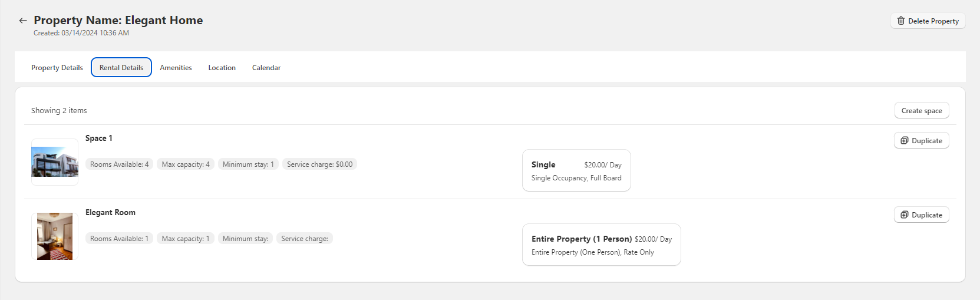The width and height of the screenshot is (980, 300).
Task: Click the Rooms Available: 4 tag
Action: (120, 164)
